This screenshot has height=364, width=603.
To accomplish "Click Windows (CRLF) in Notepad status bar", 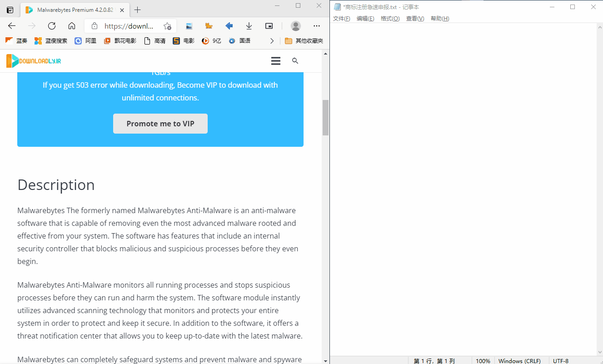I will pos(519,361).
